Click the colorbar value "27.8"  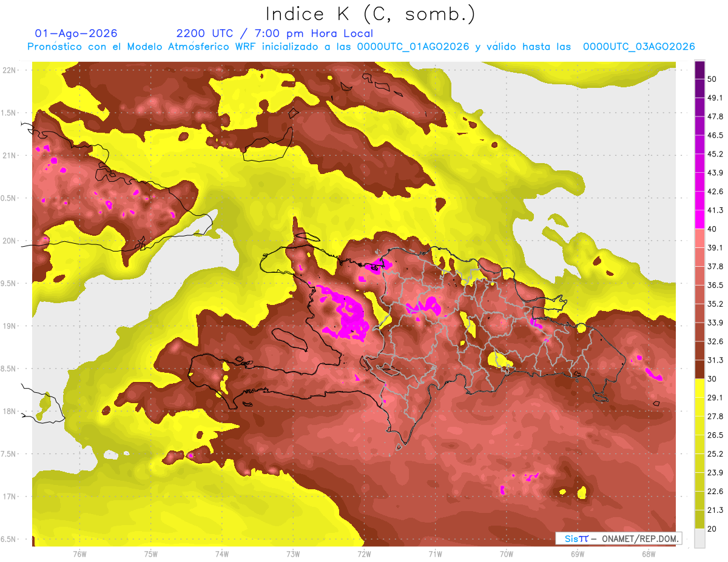click(715, 416)
